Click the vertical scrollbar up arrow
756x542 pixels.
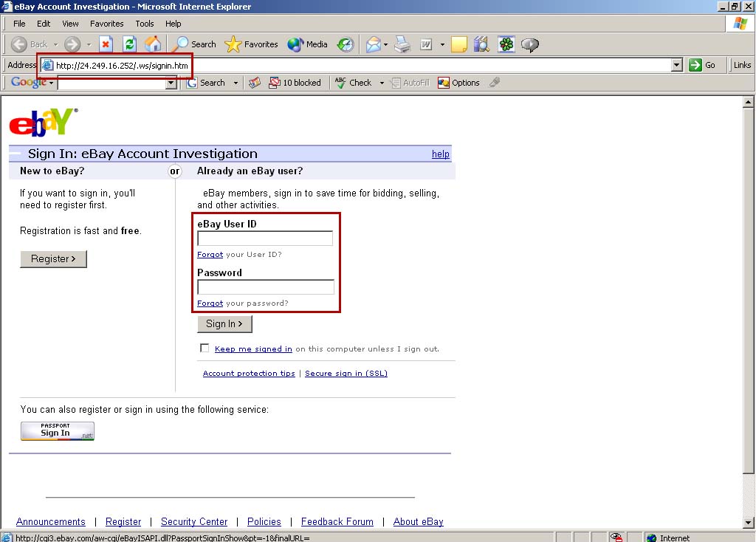pyautogui.click(x=749, y=102)
